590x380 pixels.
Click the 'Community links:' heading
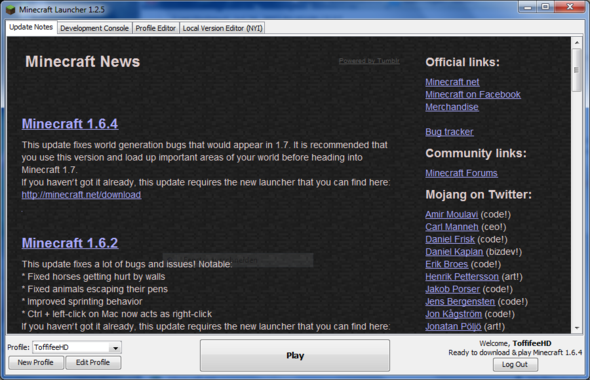coord(476,153)
